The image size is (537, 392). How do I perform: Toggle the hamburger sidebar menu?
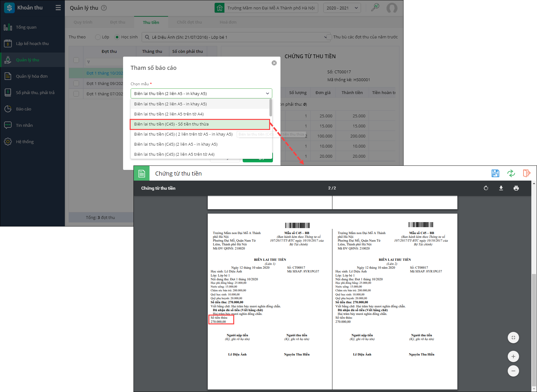click(58, 8)
